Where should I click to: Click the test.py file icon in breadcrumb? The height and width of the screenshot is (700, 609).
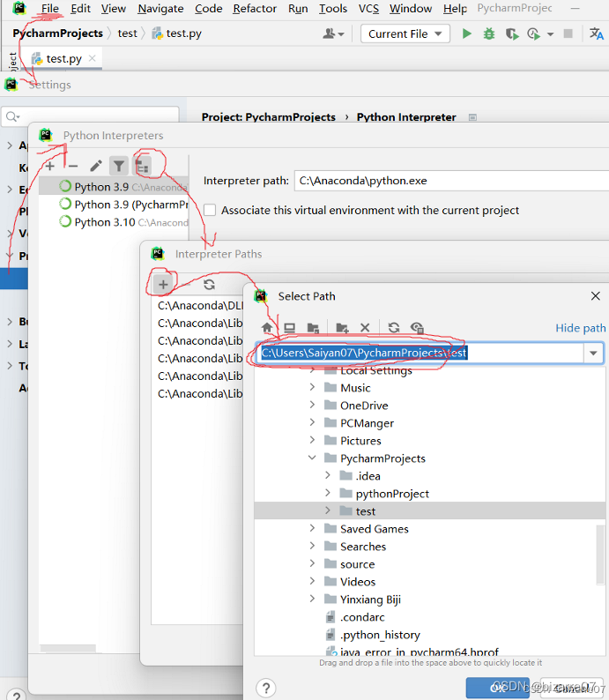(x=157, y=34)
